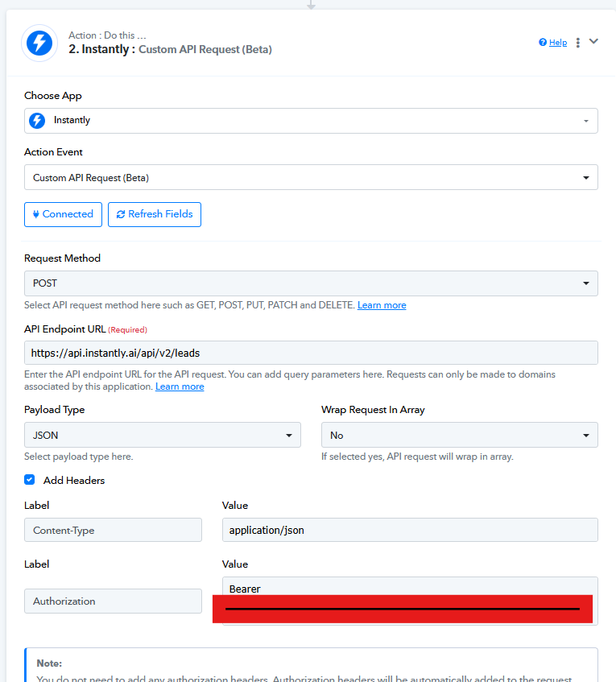616x682 pixels.
Task: Follow the Learn more link under API Endpoint URL
Action: (180, 386)
